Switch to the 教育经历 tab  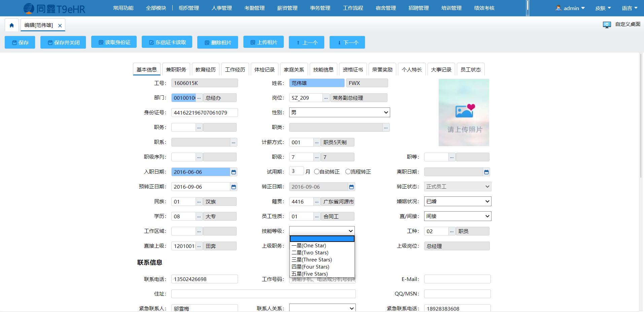pos(205,69)
